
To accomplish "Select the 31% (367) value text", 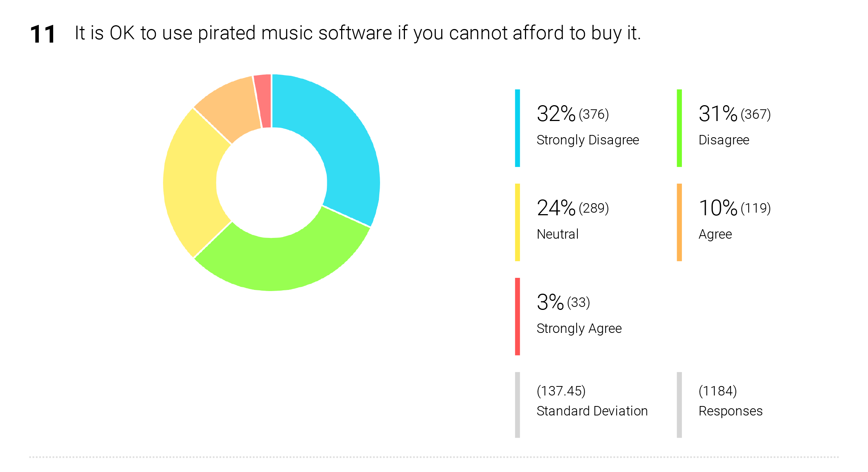I will pos(735,113).
